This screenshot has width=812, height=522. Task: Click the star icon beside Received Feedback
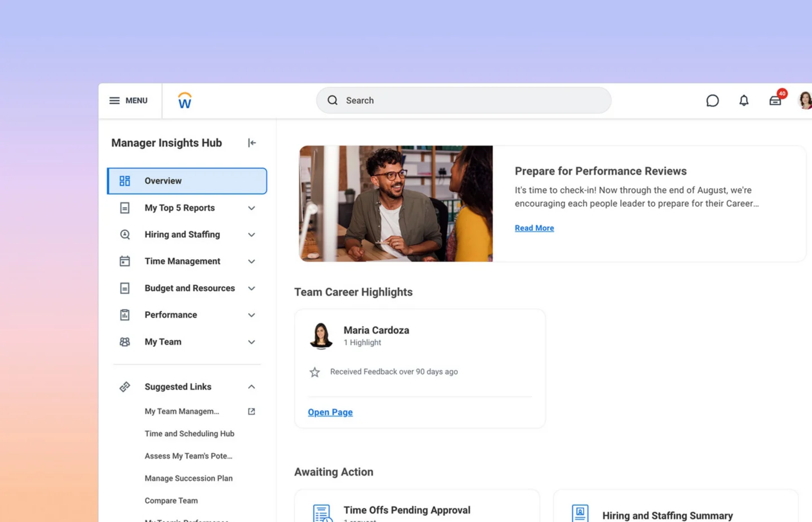coord(315,372)
